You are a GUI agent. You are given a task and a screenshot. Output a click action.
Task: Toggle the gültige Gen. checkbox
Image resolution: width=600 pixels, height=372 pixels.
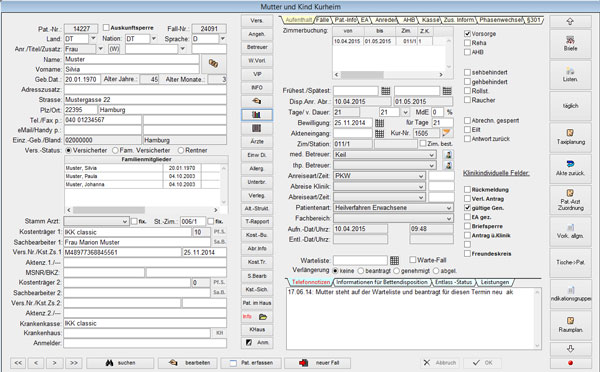(467, 208)
